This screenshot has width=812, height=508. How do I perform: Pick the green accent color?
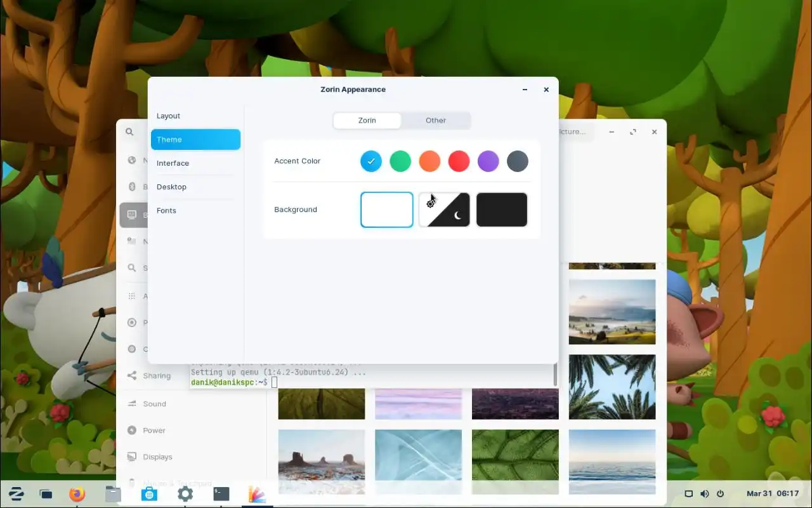click(400, 161)
